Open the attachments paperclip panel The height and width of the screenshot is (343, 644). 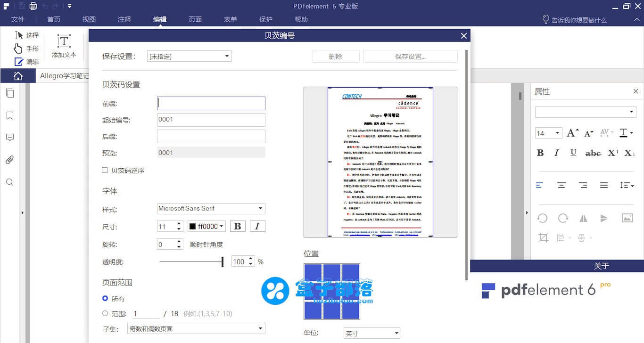(10, 160)
